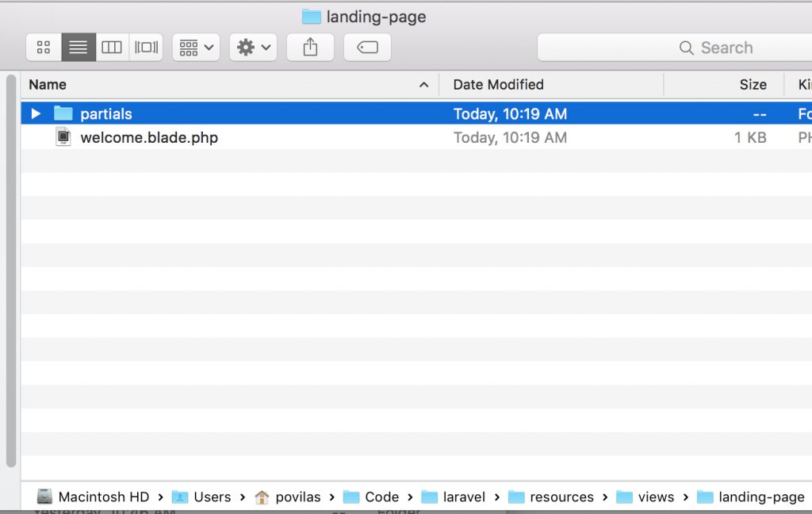Go to Macintosh HD in path bar
Screen dimensions: 812x514
point(94,497)
